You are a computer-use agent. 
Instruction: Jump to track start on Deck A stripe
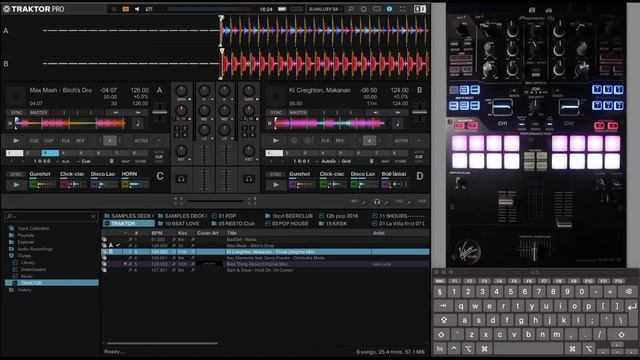(x=10, y=123)
